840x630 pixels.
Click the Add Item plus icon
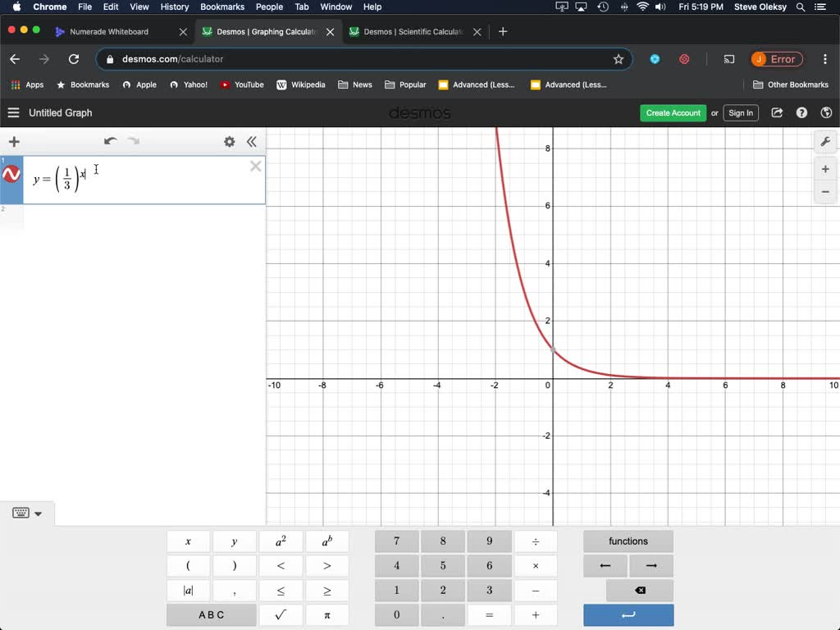tap(14, 142)
